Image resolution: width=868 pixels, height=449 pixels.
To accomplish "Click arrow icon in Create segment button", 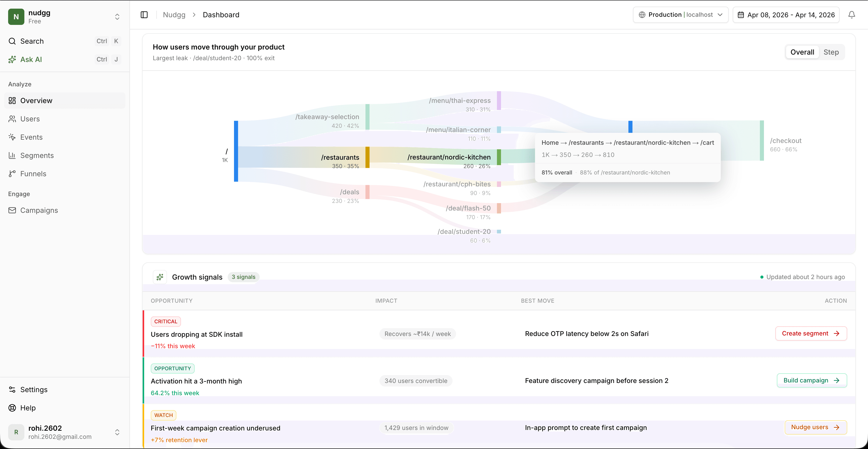I will [x=836, y=333].
